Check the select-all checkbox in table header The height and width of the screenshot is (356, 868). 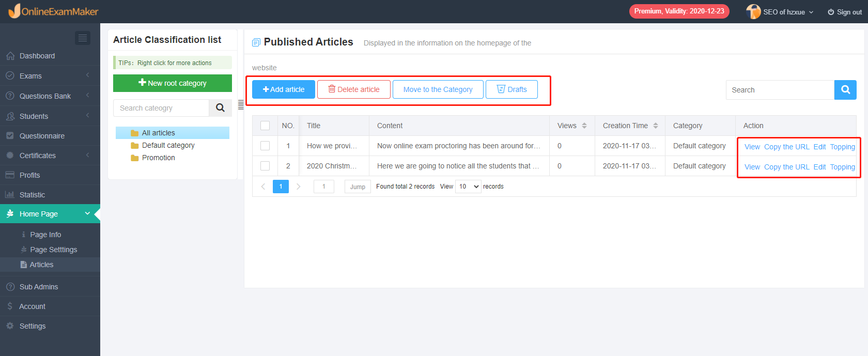pyautogui.click(x=265, y=126)
